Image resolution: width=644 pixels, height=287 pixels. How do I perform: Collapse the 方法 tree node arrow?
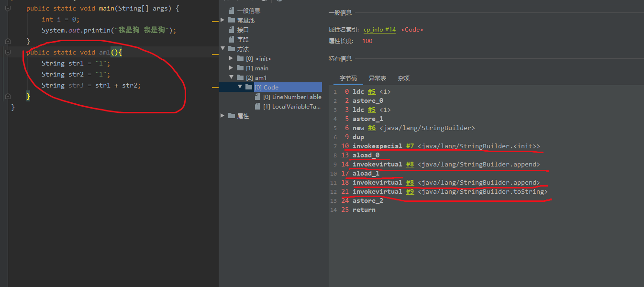(x=222, y=49)
